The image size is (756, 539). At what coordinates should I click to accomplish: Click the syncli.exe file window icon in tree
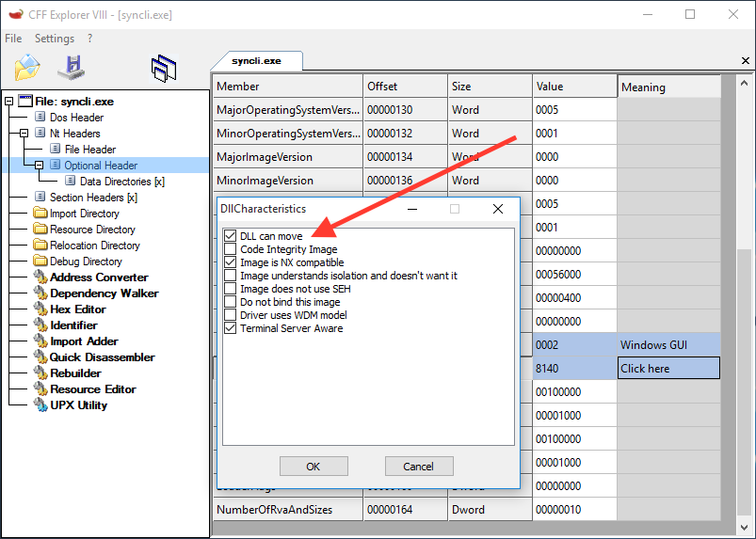pyautogui.click(x=25, y=101)
